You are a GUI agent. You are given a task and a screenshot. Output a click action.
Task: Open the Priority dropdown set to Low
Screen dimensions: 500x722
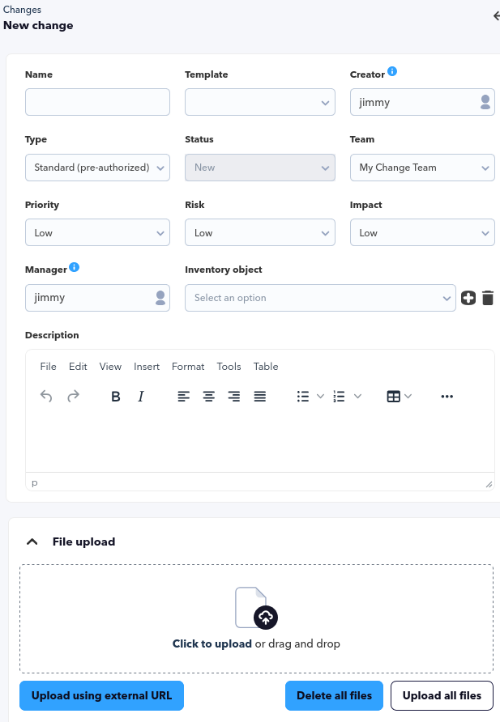[97, 233]
